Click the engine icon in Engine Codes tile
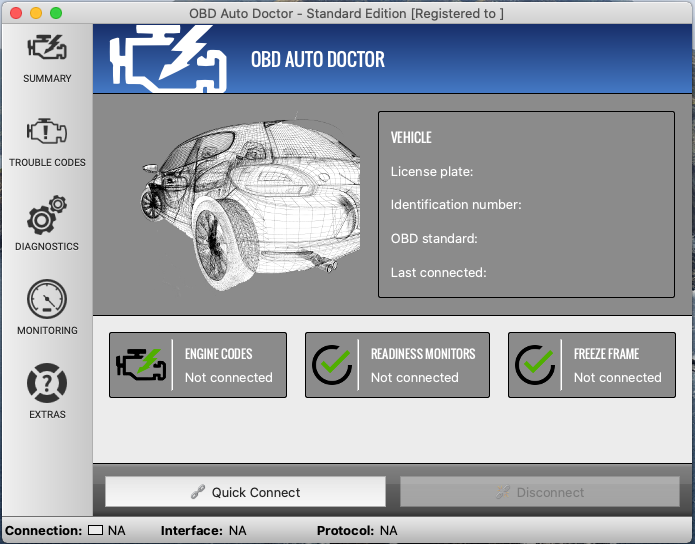Image resolution: width=695 pixels, height=544 pixels. [140, 365]
